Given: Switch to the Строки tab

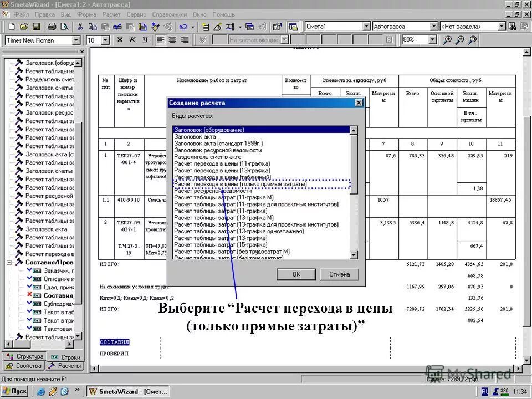Looking at the screenshot, I should pos(65,357).
